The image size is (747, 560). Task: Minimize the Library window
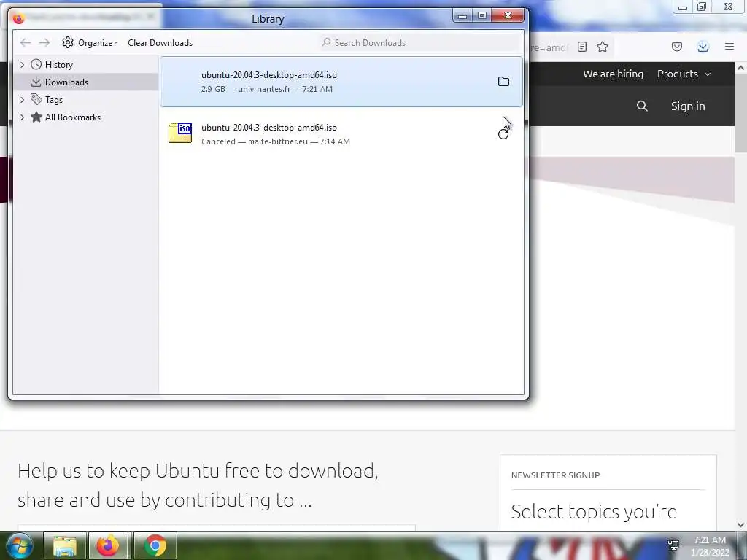(462, 16)
